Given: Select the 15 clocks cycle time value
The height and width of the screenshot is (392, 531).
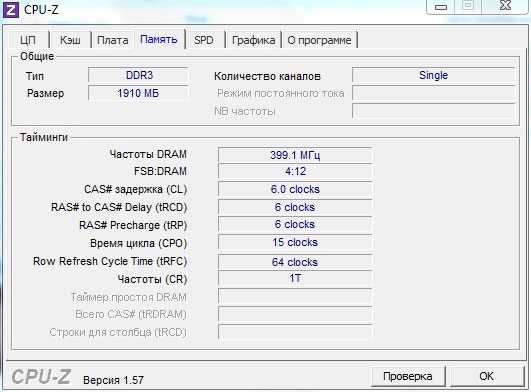Looking at the screenshot, I should (x=295, y=242).
